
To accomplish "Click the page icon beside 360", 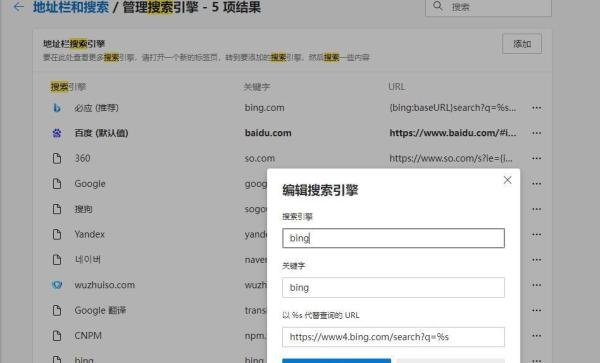I will [x=57, y=158].
